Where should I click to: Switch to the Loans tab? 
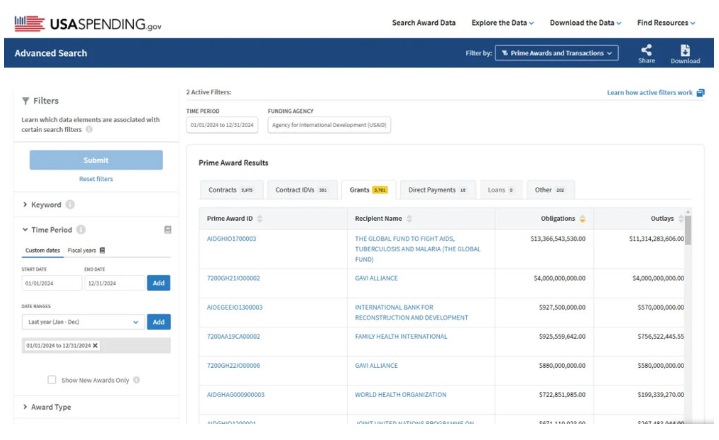[501, 190]
